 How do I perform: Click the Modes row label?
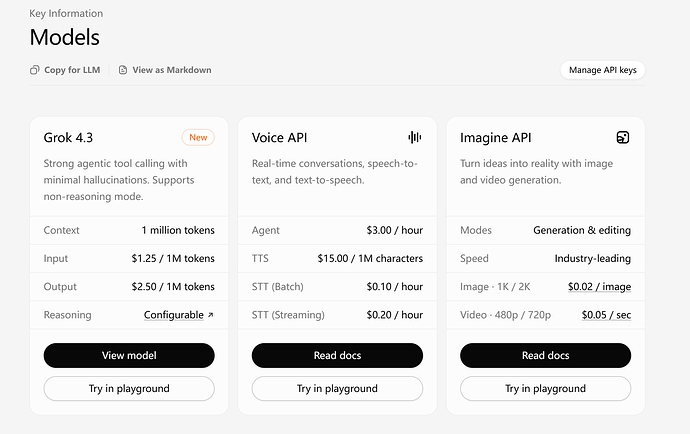pos(476,230)
